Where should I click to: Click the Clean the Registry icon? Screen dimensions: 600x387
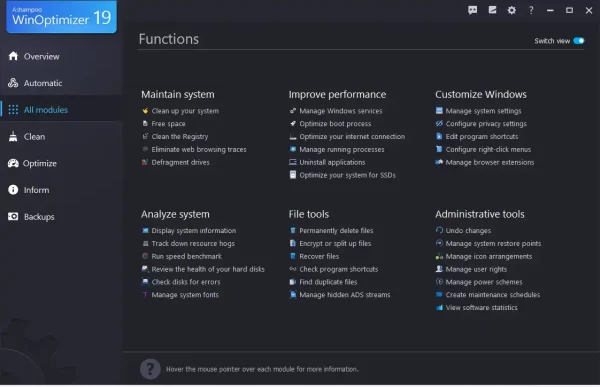[145, 136]
